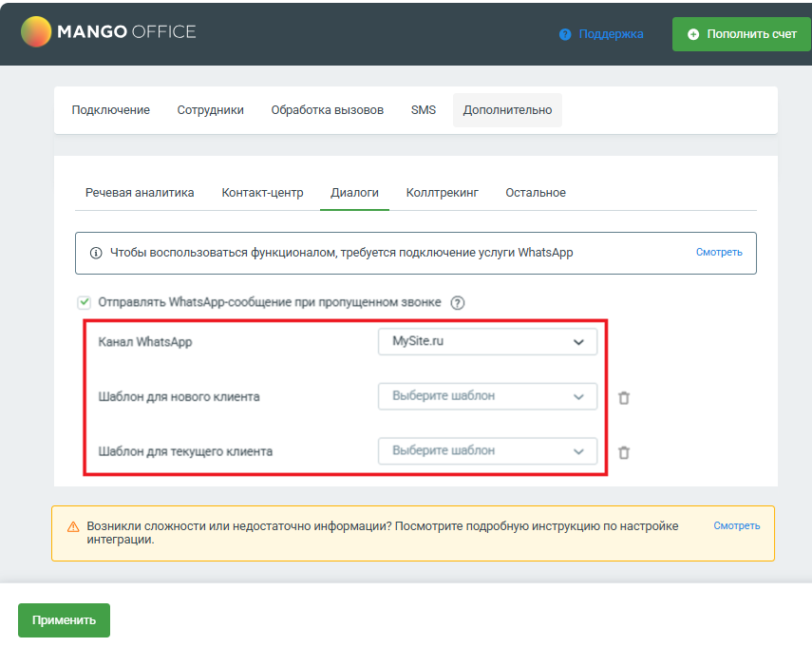Select the Диалоги sub-tab

coord(355,193)
